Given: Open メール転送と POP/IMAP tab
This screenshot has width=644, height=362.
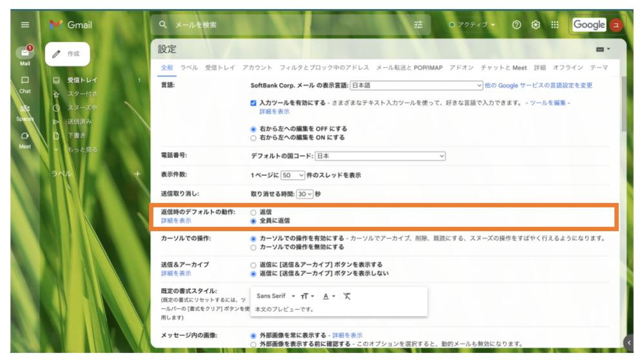Looking at the screenshot, I should click(x=409, y=68).
